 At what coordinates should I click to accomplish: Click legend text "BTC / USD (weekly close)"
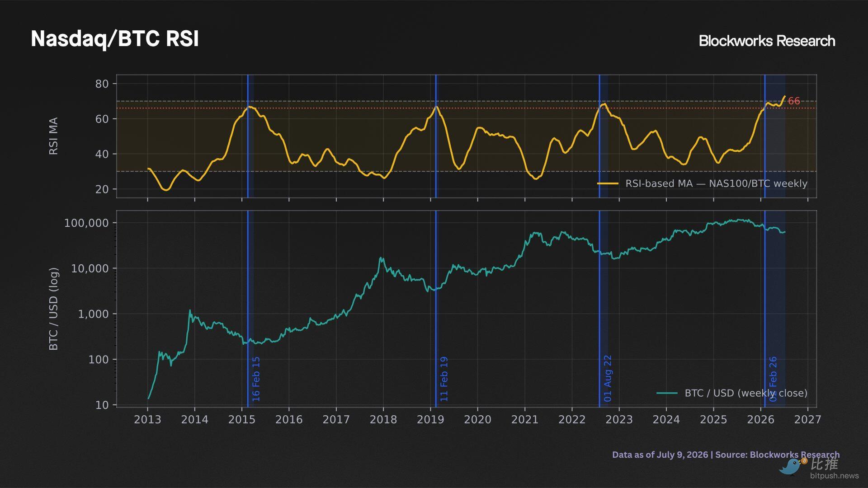point(746,393)
